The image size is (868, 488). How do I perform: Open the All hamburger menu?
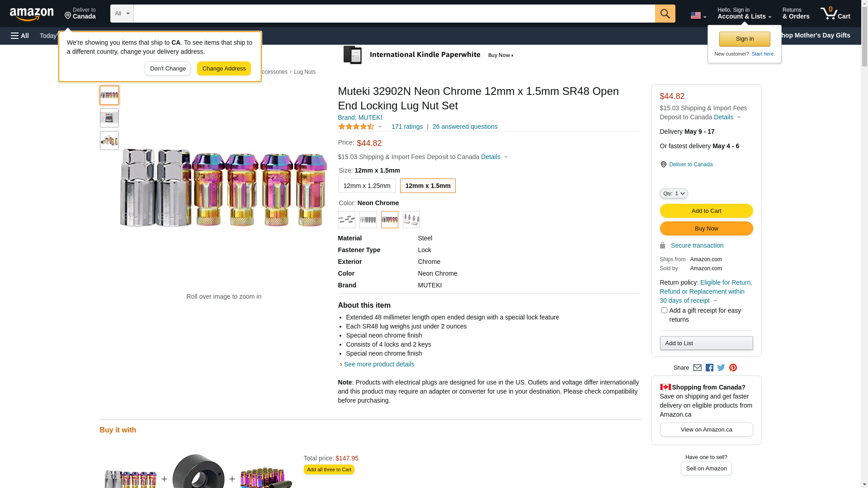click(x=20, y=36)
